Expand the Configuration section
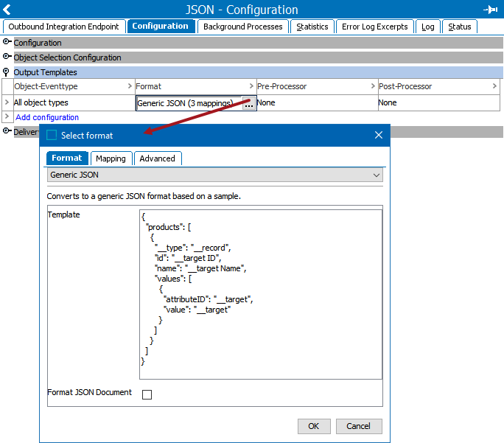 [7, 43]
